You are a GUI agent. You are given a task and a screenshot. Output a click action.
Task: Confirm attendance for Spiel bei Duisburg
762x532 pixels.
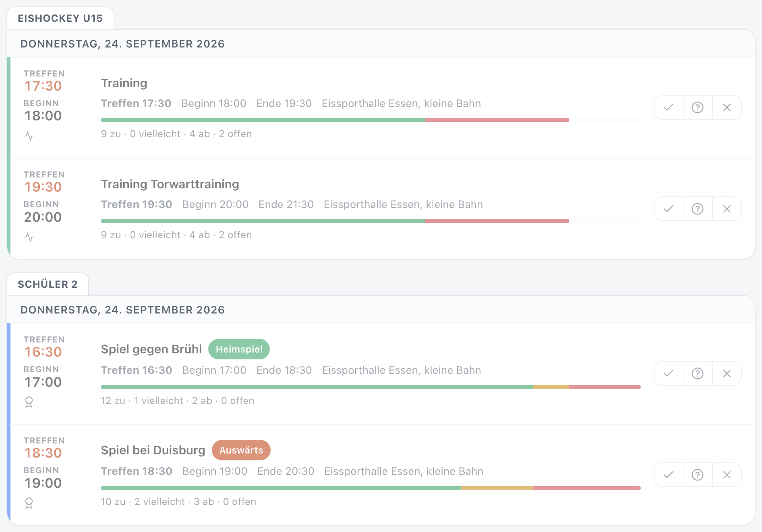[669, 475]
